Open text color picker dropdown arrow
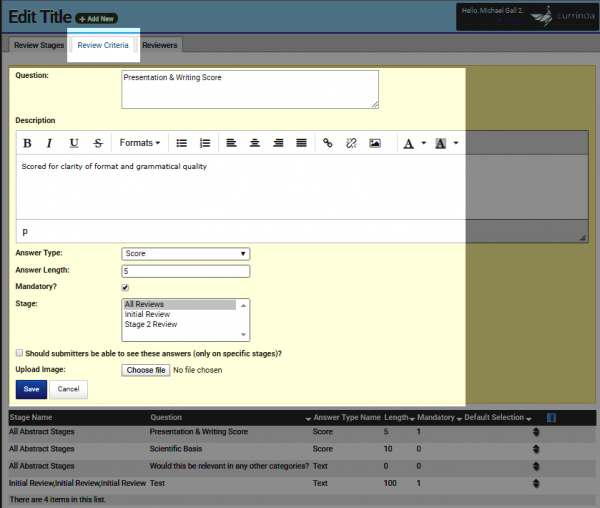This screenshot has height=508, width=600. (x=424, y=143)
